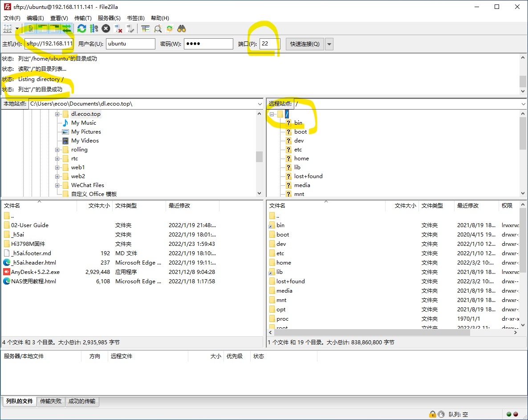528x420 pixels.
Task: Open the Quickconnect history dropdown arrow
Action: tap(329, 44)
